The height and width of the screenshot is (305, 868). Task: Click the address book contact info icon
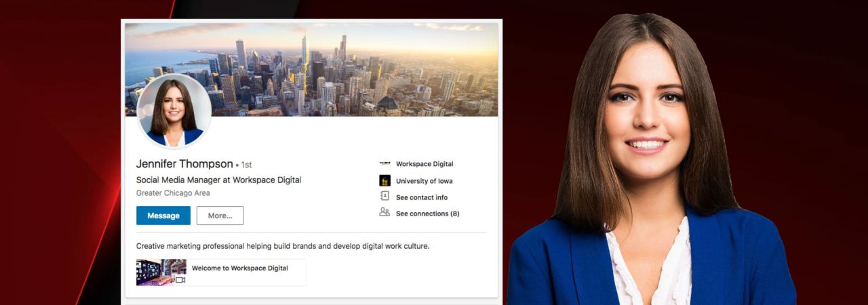(x=384, y=197)
